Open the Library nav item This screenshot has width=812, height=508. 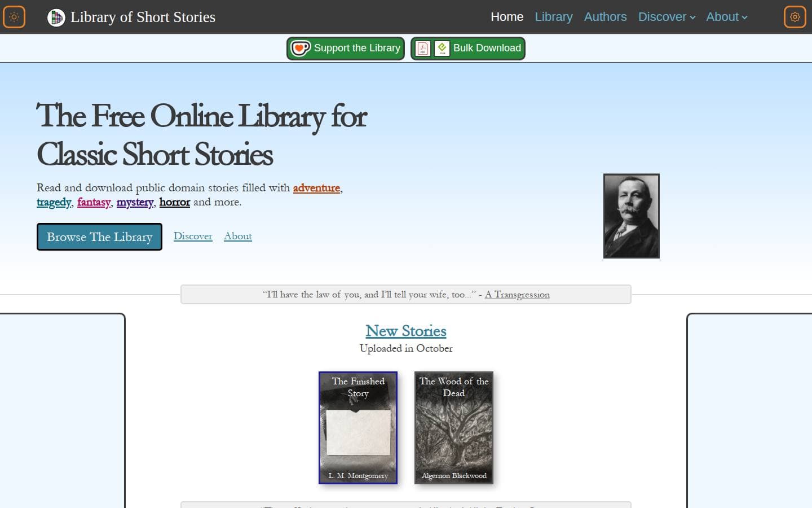coord(554,17)
